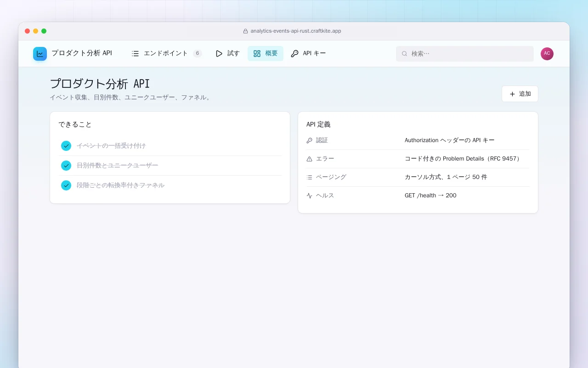The height and width of the screenshot is (368, 588).
Task: Click the 追加 button
Action: pyautogui.click(x=520, y=94)
